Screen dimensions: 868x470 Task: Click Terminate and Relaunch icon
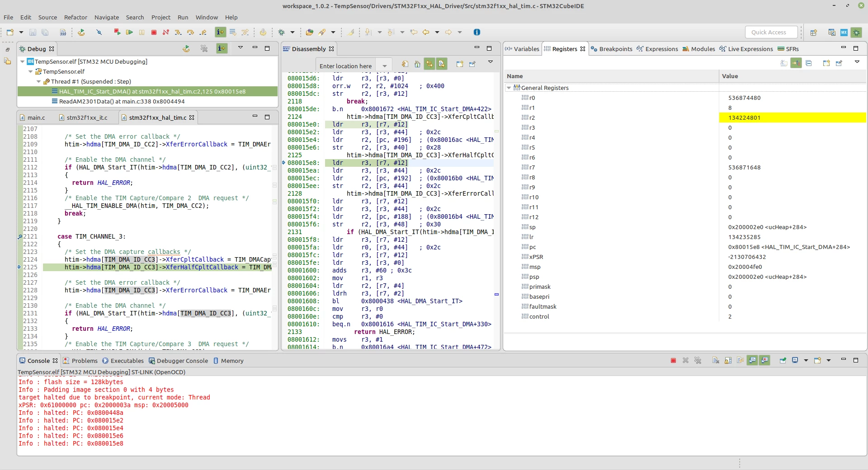pos(117,32)
